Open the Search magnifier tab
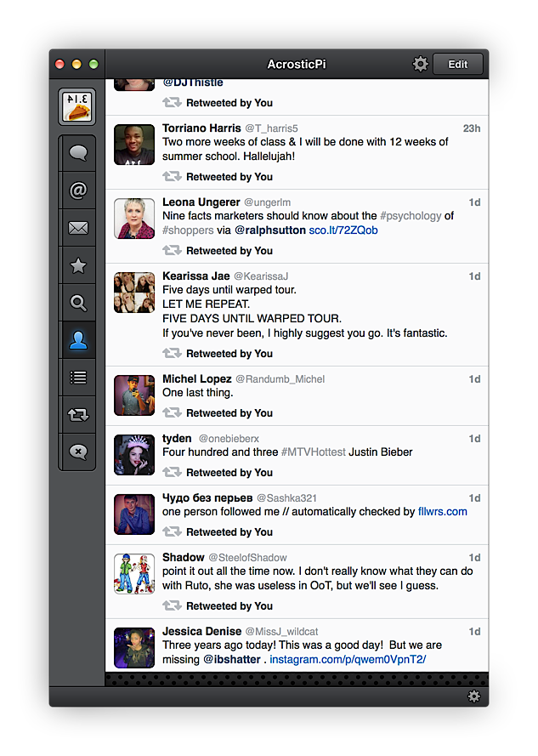 (x=78, y=303)
